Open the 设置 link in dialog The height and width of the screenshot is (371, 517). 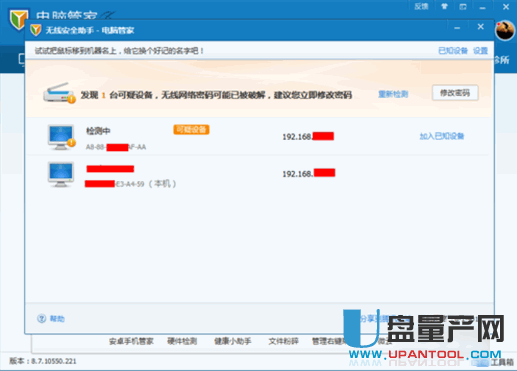coord(480,51)
